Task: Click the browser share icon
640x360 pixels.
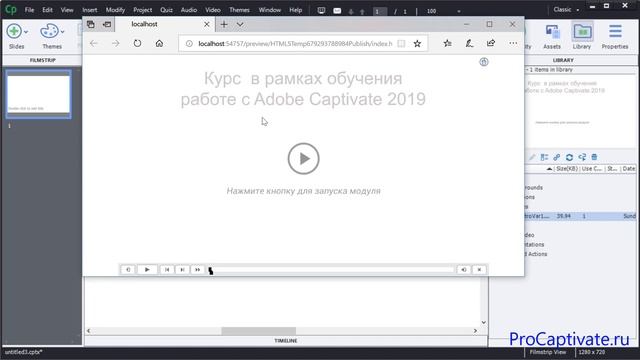Action: [491, 43]
